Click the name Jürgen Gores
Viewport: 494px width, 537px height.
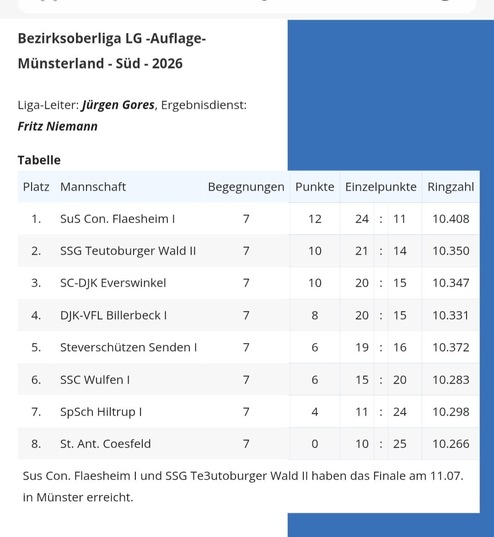coord(118,105)
